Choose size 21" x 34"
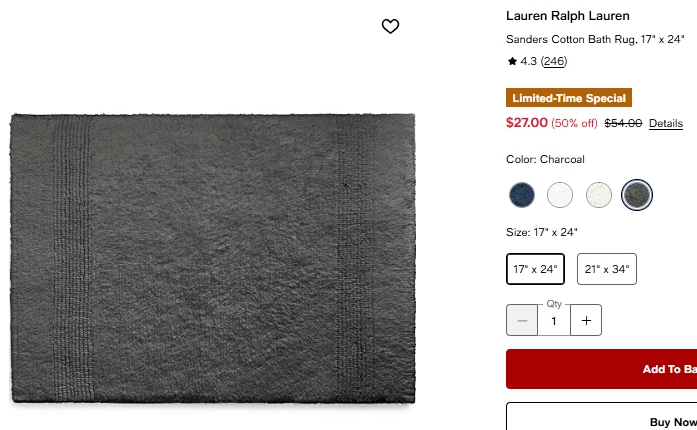Screen dimensions: 697x430 (607, 269)
